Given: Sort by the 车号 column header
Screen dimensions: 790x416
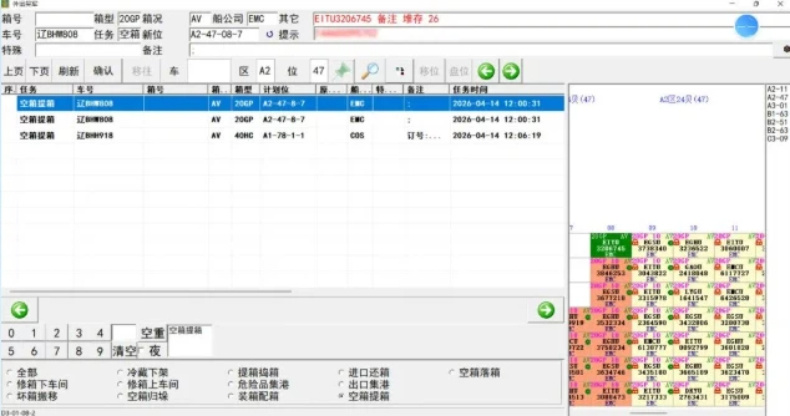Looking at the screenshot, I should pyautogui.click(x=108, y=90).
